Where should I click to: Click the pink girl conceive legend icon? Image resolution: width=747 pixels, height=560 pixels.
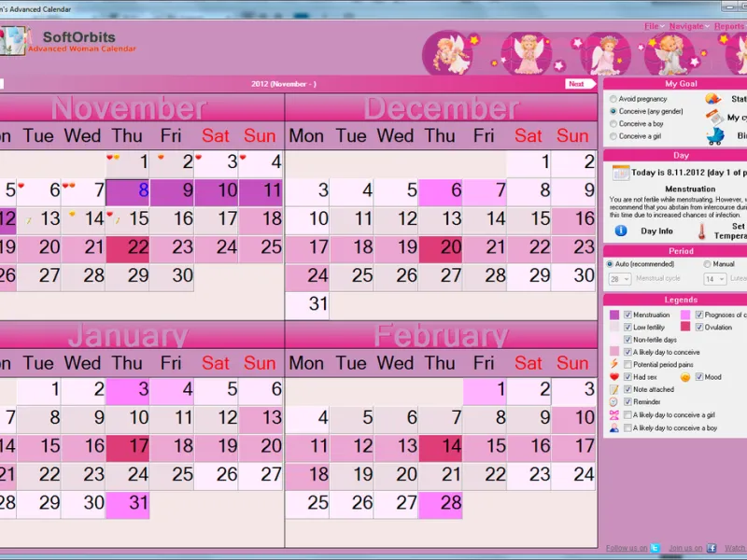click(x=614, y=414)
